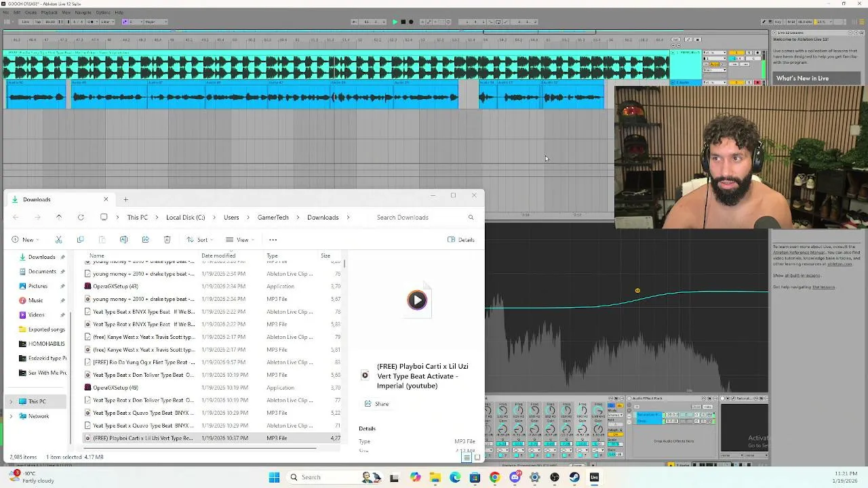Open Microsoft Store from the taskbar

475,477
